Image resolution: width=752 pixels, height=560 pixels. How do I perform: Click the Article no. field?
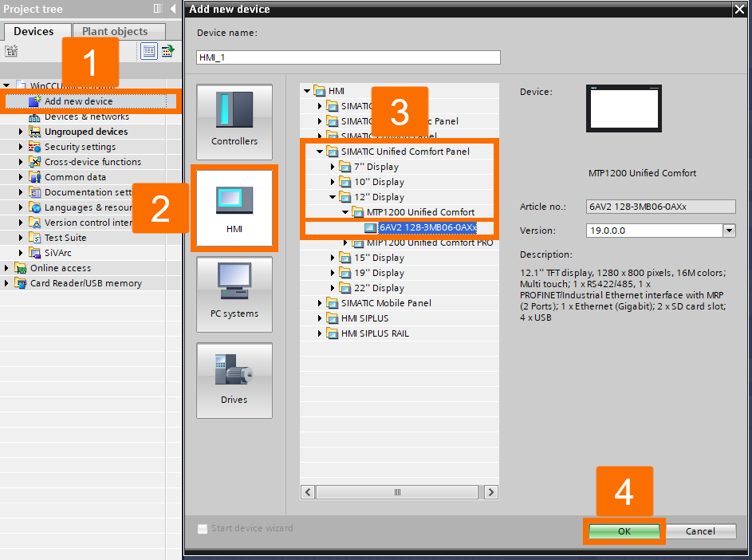click(661, 207)
